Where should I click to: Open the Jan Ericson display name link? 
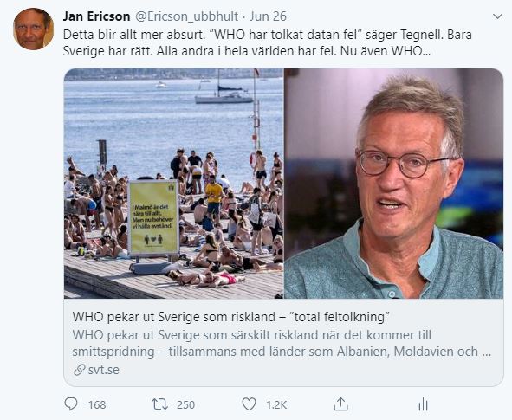point(97,16)
